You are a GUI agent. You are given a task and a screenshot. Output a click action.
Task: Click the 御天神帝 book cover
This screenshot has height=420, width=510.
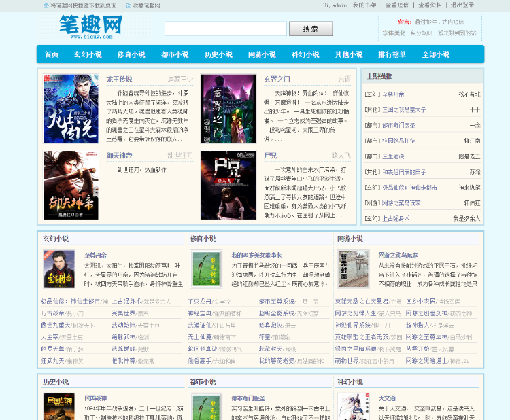[x=71, y=185]
